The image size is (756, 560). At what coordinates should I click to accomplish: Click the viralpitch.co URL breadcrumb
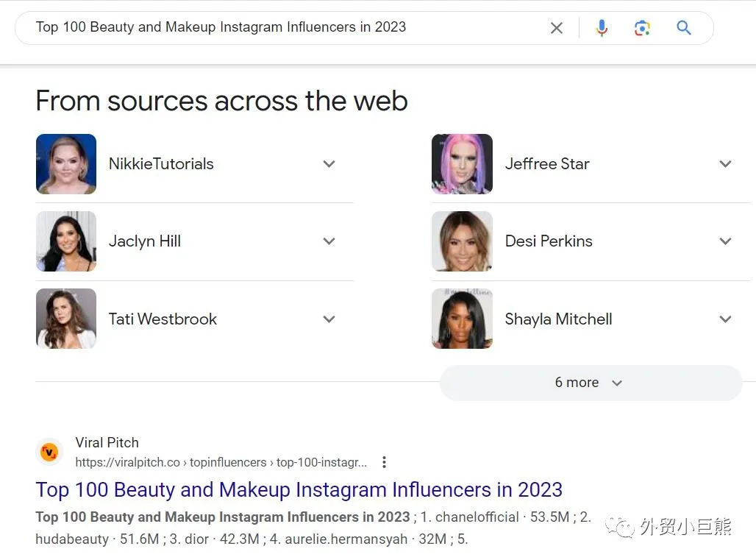point(221,462)
